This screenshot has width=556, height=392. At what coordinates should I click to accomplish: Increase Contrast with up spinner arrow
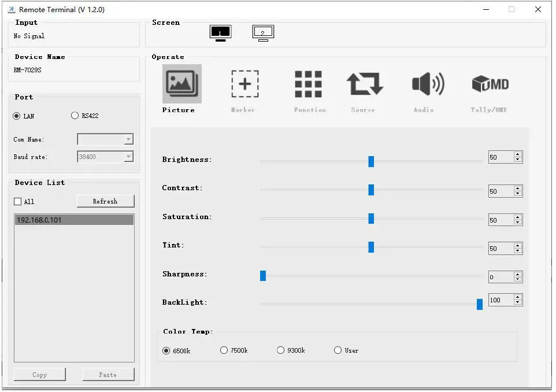click(518, 188)
